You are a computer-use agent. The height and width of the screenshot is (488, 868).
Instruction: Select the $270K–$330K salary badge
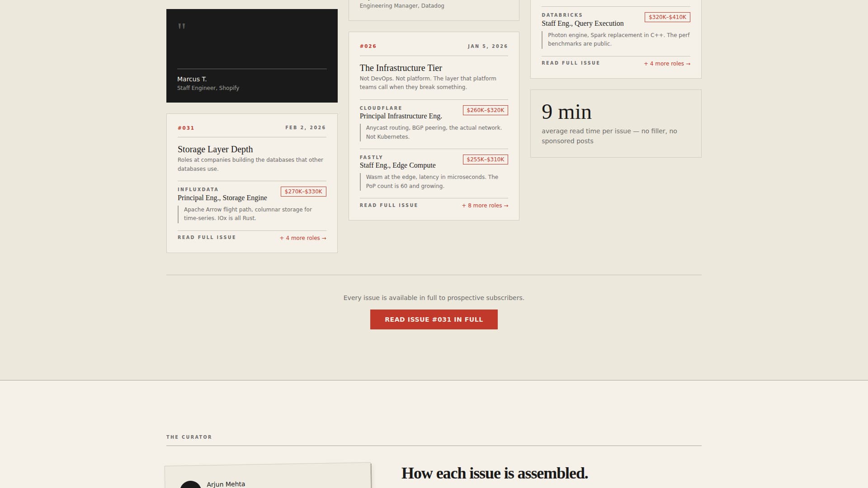pos(303,192)
